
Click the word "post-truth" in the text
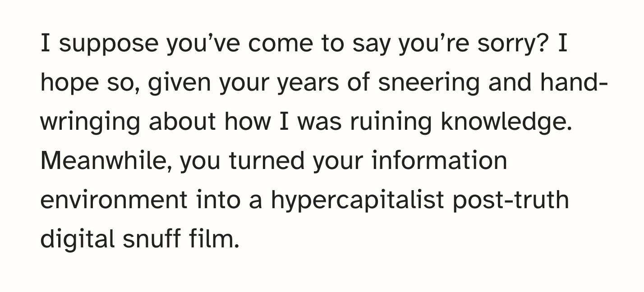coord(511,200)
